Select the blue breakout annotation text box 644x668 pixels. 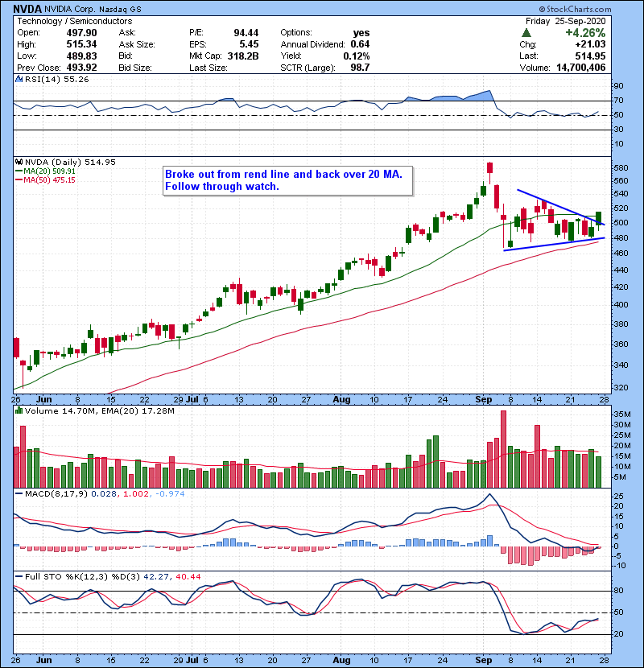286,180
